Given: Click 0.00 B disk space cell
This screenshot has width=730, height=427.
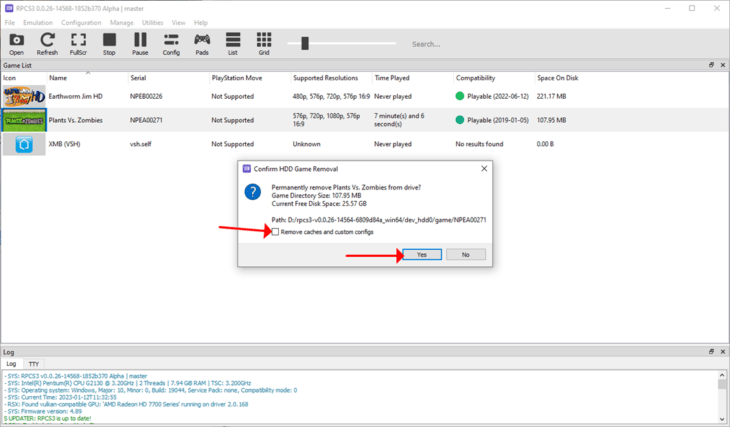Looking at the screenshot, I should point(545,144).
